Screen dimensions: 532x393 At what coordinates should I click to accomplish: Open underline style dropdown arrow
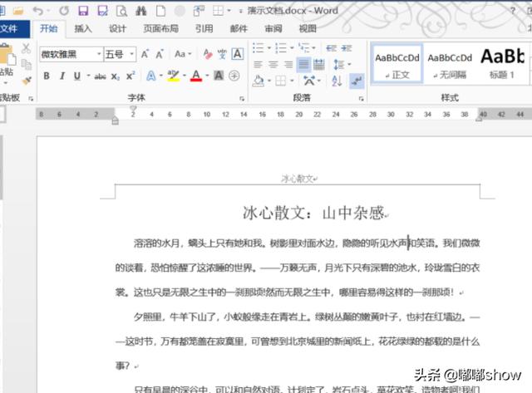[x=89, y=76]
